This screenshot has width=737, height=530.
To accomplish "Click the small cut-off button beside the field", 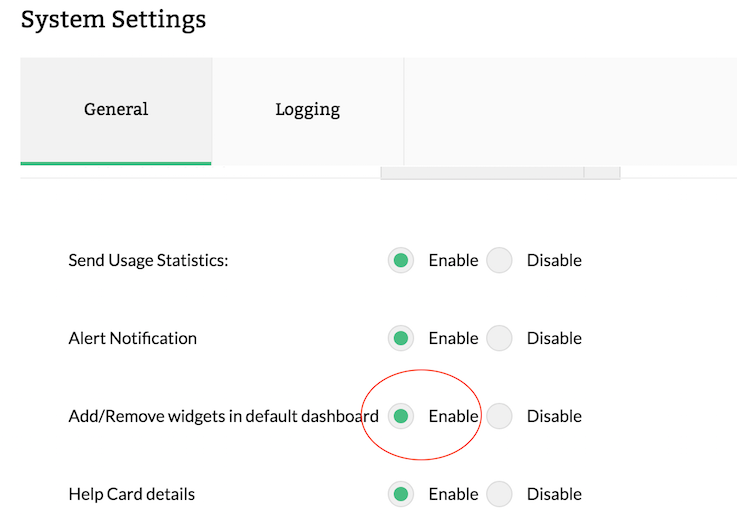I will point(602,173).
